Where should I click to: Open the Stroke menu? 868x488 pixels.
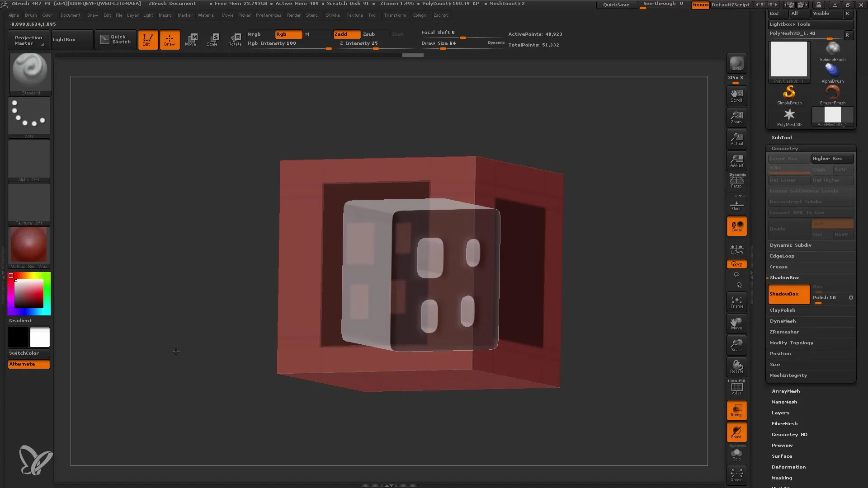coord(333,15)
